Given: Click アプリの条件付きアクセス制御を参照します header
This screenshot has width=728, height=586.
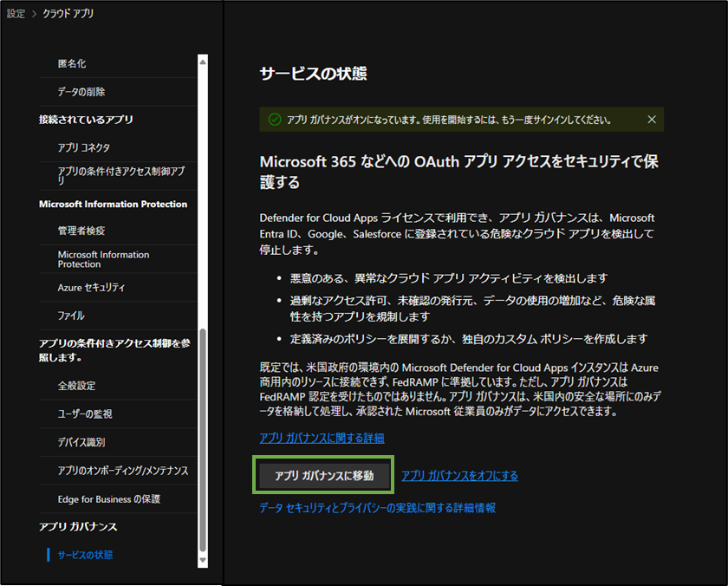Looking at the screenshot, I should click(x=114, y=350).
